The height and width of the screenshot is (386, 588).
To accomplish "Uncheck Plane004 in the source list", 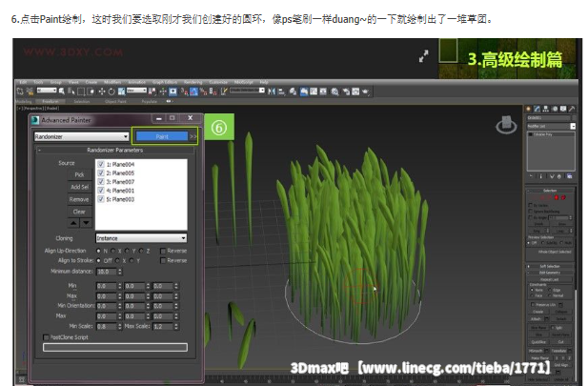I will click(x=102, y=165).
